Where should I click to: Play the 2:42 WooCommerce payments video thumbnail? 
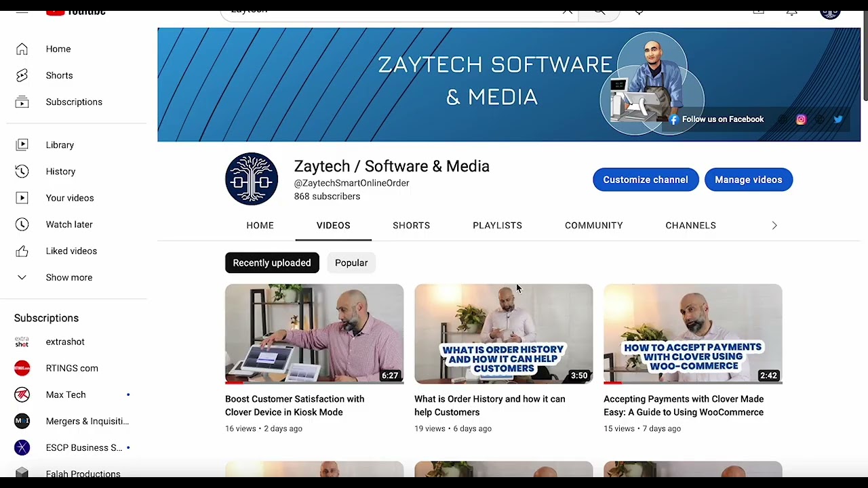[x=692, y=334]
